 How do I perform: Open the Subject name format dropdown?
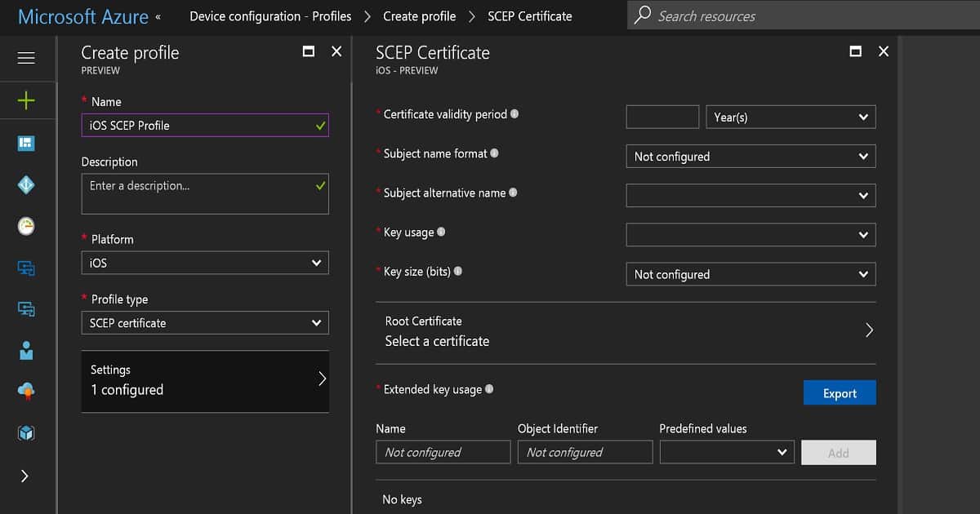(751, 156)
